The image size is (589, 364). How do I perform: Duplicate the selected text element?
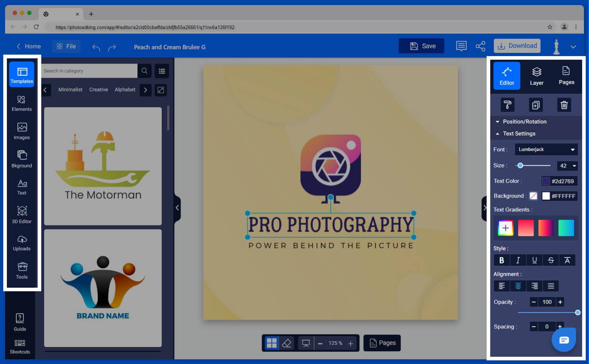[535, 105]
